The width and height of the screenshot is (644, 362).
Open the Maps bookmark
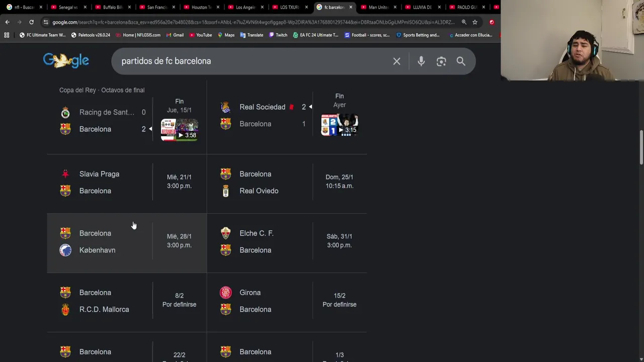[226, 35]
